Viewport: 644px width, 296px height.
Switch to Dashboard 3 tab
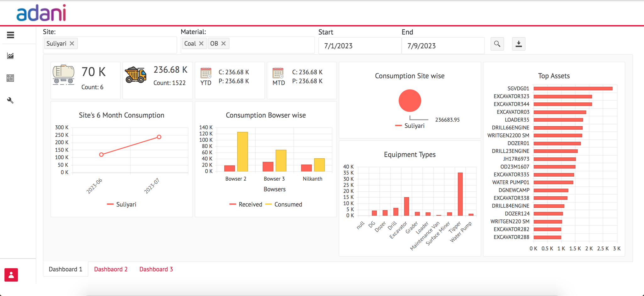point(156,269)
